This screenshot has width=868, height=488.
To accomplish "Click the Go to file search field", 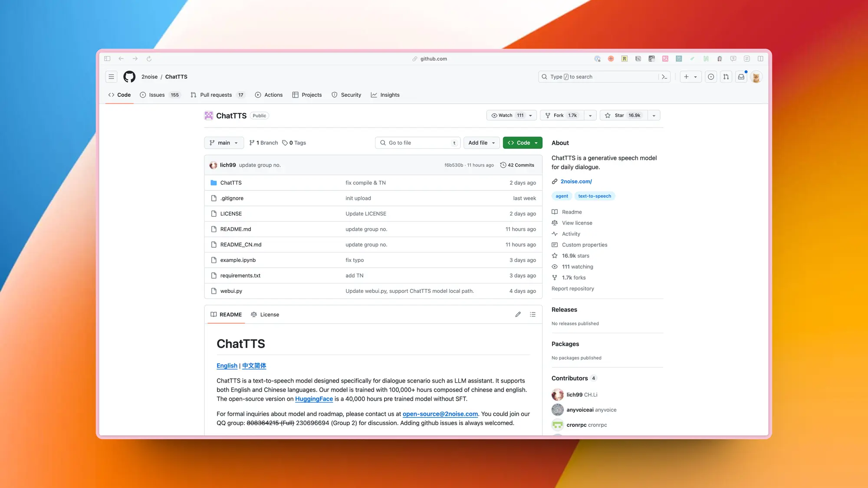I will coord(418,143).
